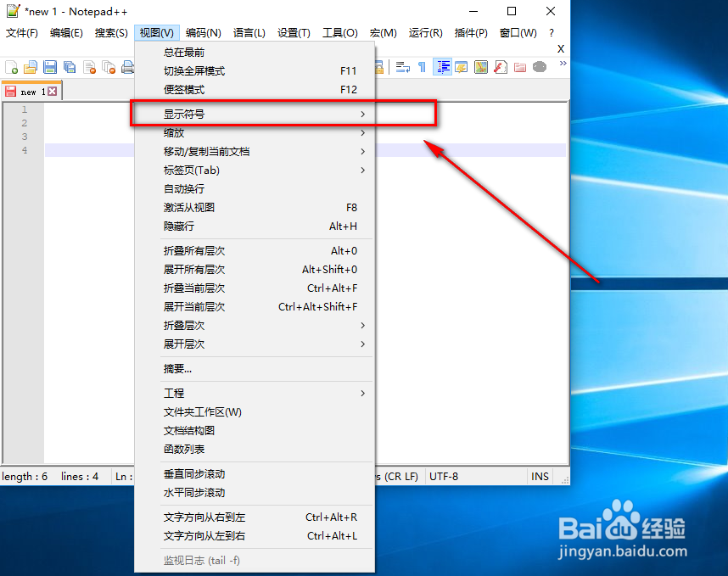Open the 插件(P) plugins menu

(471, 32)
